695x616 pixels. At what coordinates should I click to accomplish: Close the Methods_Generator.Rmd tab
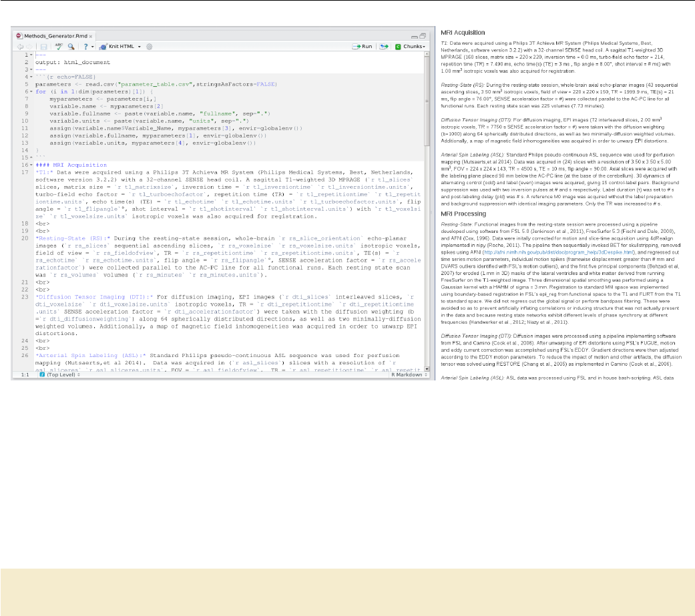tap(90, 36)
